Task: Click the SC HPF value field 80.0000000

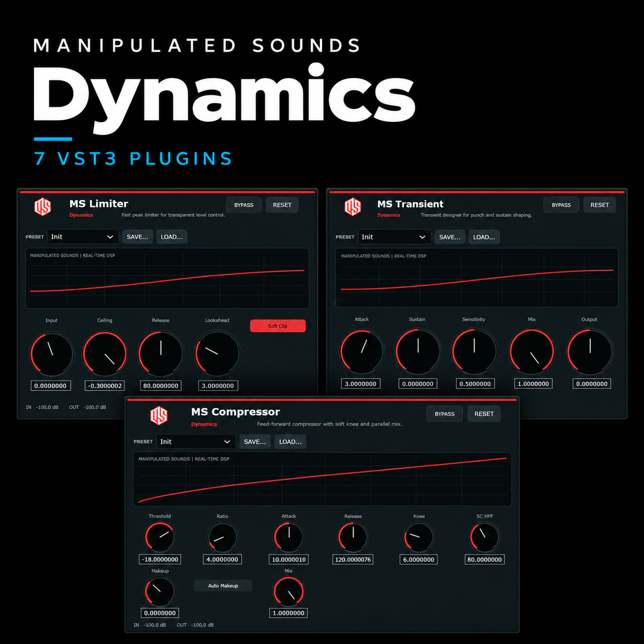Action: point(485,559)
